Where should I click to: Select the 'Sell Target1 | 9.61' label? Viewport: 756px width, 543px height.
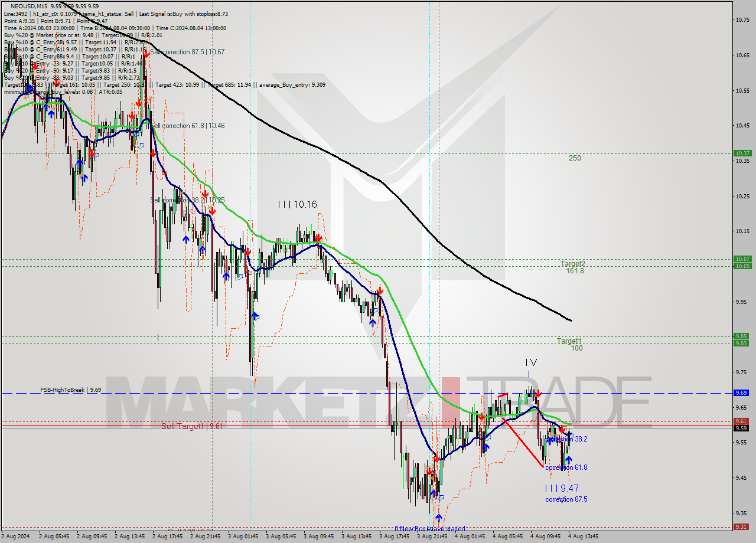tap(192, 426)
